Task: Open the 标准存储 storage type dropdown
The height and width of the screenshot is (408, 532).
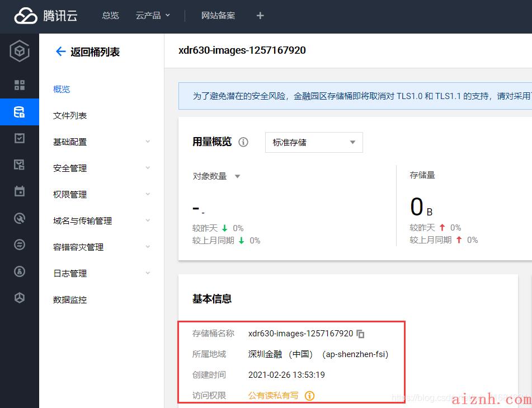Action: pyautogui.click(x=314, y=142)
